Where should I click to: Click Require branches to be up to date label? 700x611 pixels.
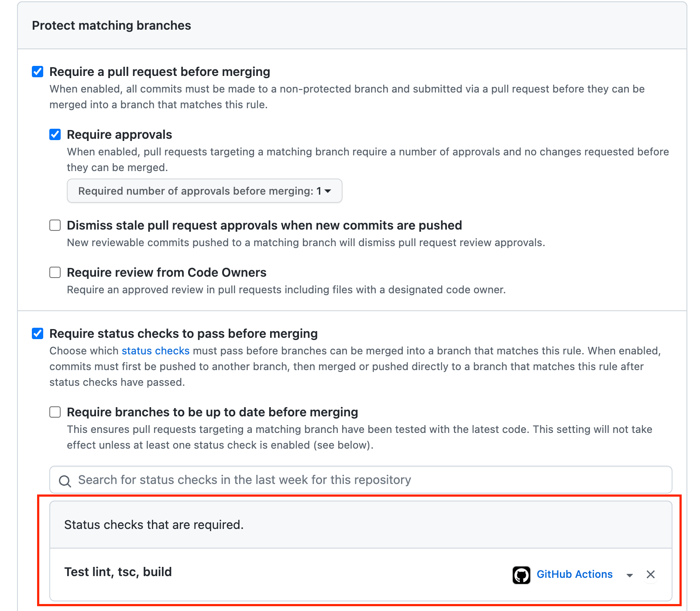coord(212,412)
